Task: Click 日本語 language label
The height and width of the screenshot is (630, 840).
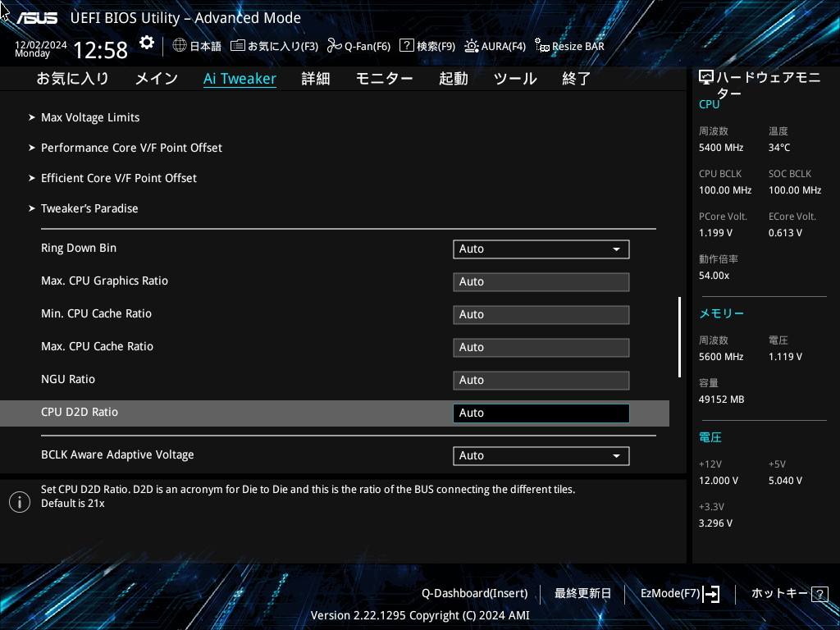Action: 206,47
